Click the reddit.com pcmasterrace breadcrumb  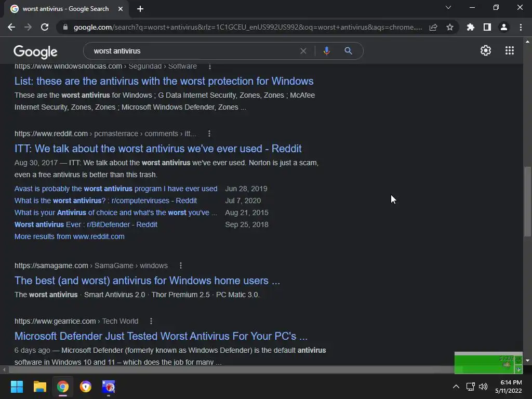click(x=105, y=134)
